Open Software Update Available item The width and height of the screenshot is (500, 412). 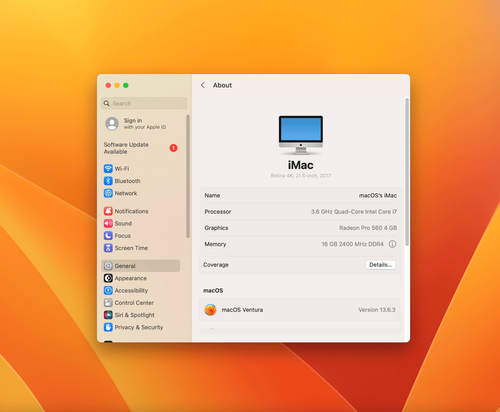click(141, 148)
